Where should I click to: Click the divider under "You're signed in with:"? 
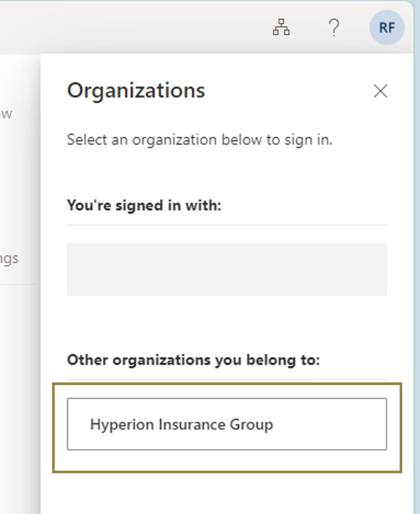(x=227, y=225)
